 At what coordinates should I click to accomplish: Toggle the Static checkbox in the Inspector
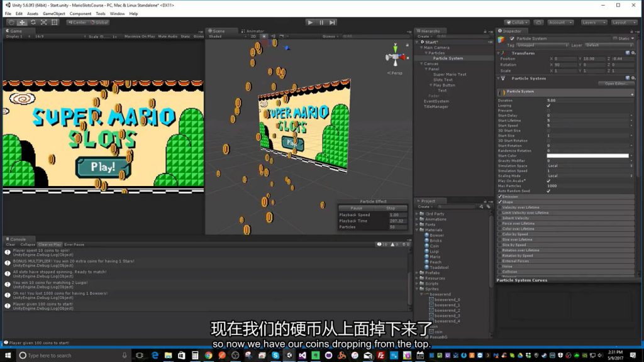pyautogui.click(x=614, y=38)
